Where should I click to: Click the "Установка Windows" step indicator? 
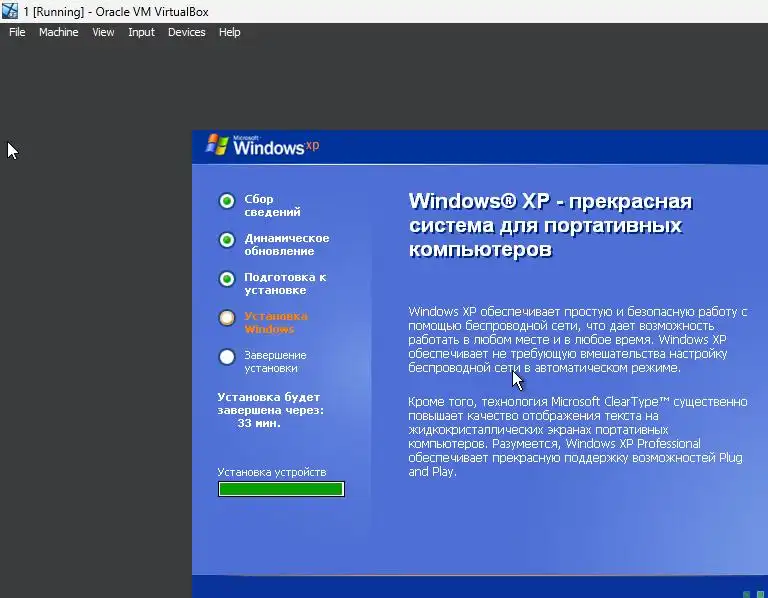[227, 318]
